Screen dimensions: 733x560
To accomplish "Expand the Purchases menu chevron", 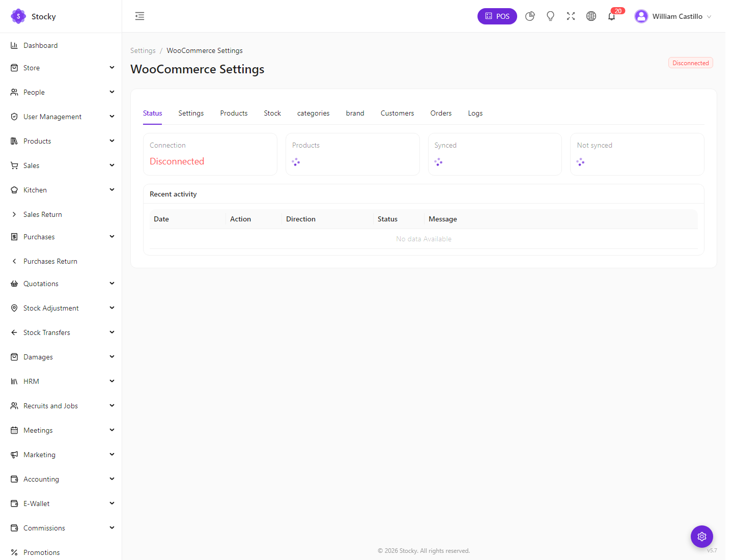I will click(x=112, y=236).
